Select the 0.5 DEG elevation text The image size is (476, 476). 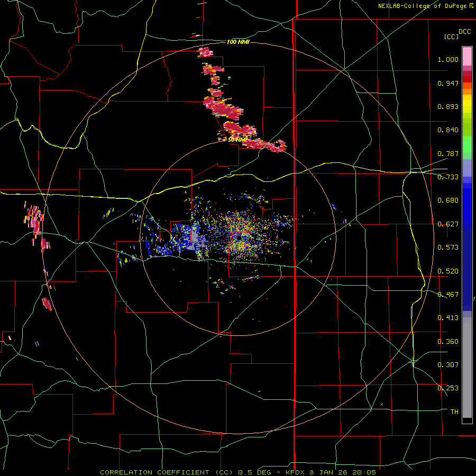[254, 472]
